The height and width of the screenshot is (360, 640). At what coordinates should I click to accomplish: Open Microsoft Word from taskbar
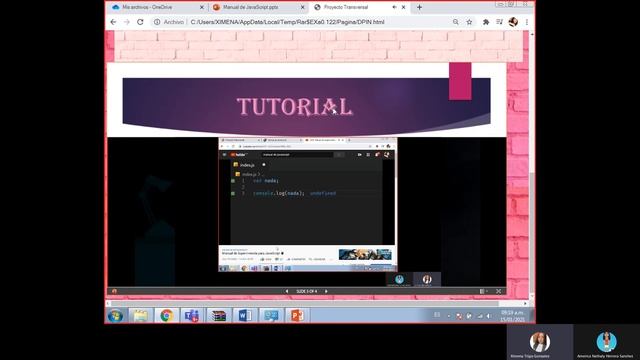tap(245, 316)
